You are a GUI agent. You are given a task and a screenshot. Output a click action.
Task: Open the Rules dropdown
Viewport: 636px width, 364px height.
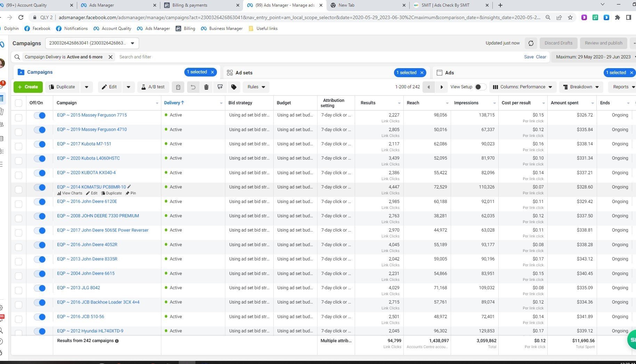pyautogui.click(x=256, y=87)
